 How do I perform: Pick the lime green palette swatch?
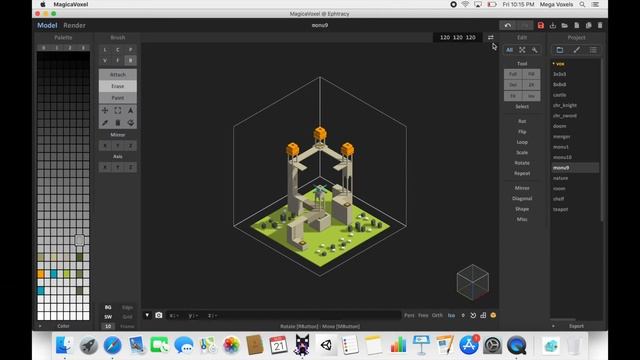67,274
